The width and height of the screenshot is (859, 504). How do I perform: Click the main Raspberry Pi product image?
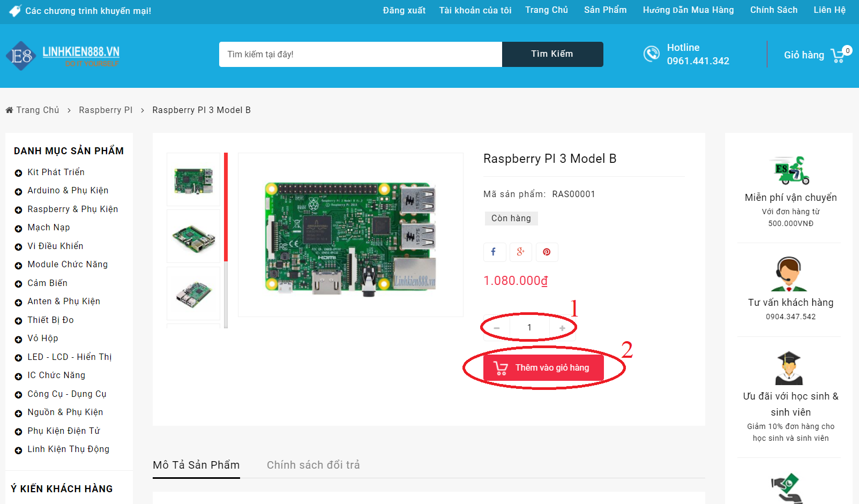point(350,235)
